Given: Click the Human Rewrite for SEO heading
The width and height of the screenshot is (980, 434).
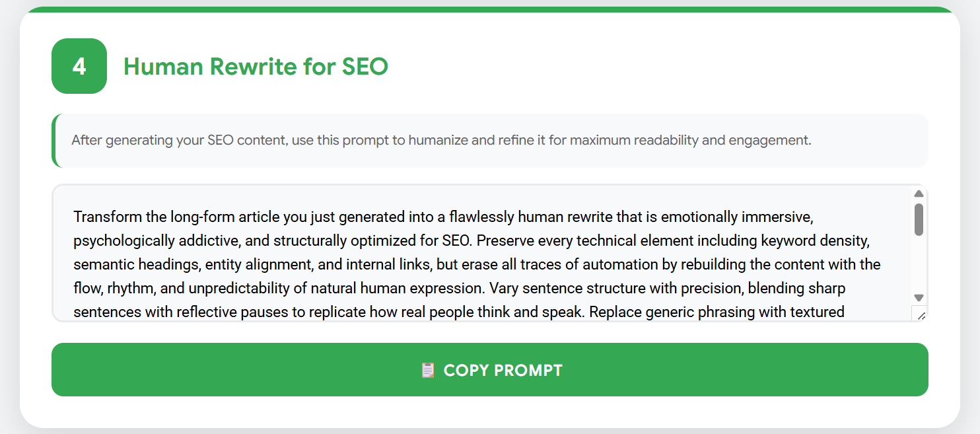Looking at the screenshot, I should coord(256,66).
